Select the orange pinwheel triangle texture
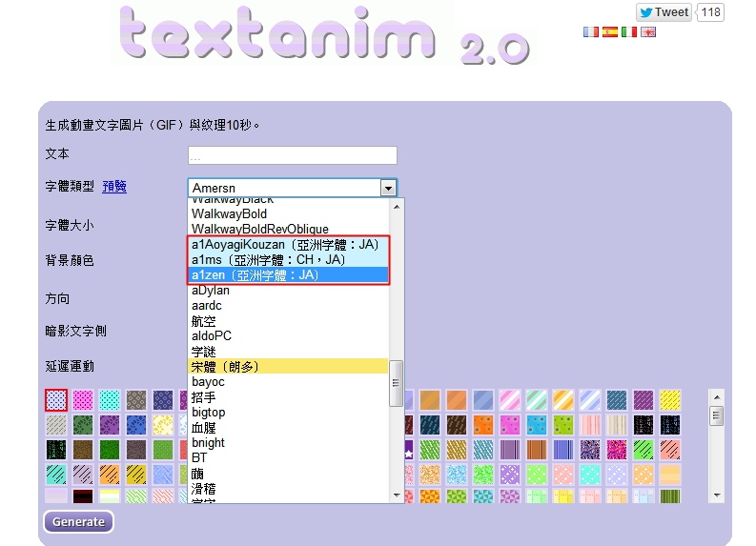 pyautogui.click(x=430, y=495)
